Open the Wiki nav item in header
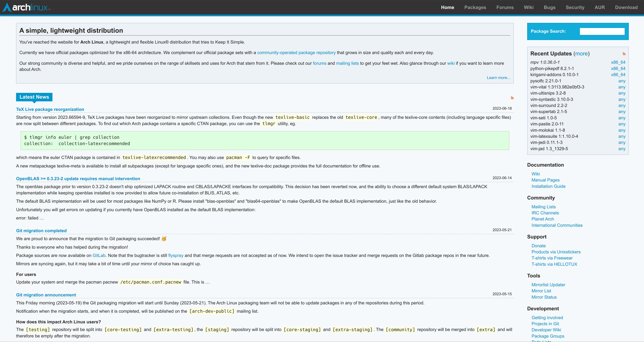Image resolution: width=644 pixels, height=342 pixels. pyautogui.click(x=529, y=7)
